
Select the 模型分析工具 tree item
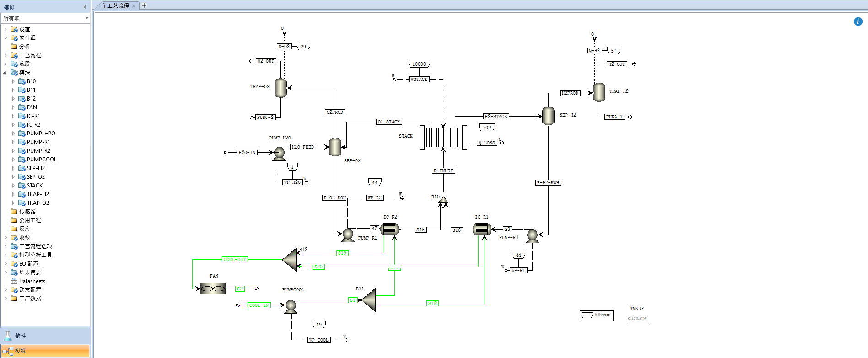coord(36,255)
